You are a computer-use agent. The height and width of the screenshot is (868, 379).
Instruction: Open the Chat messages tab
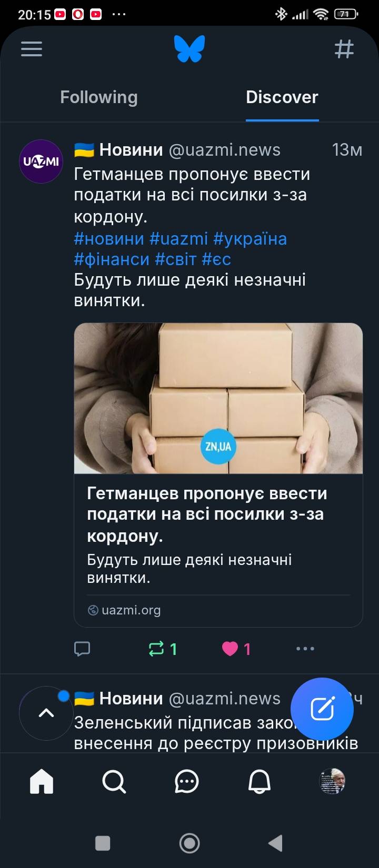[186, 781]
